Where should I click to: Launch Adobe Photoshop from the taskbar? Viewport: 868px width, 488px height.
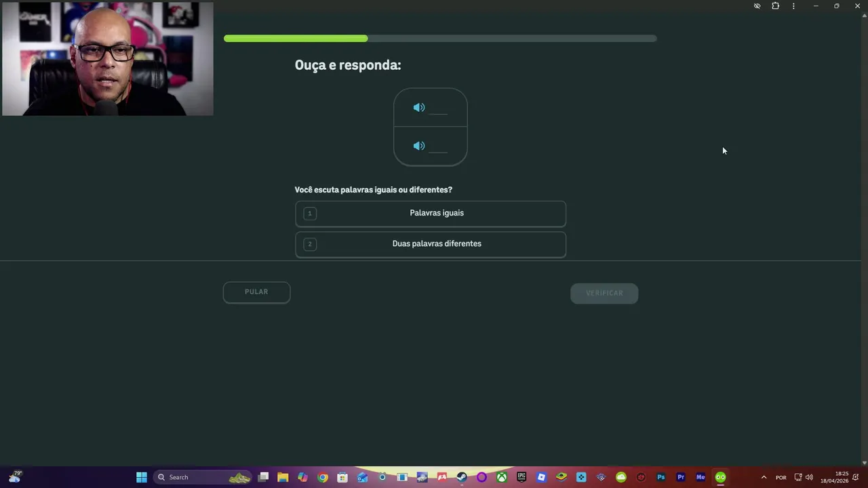660,477
